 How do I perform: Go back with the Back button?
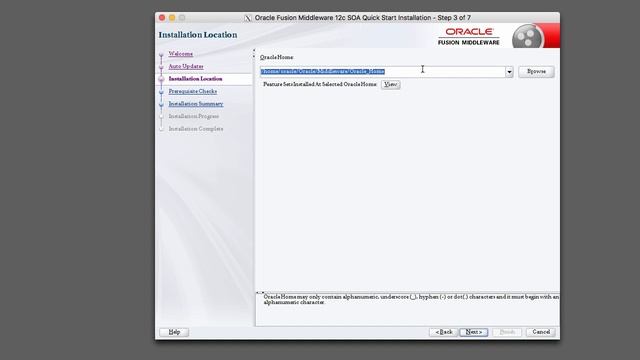click(444, 332)
